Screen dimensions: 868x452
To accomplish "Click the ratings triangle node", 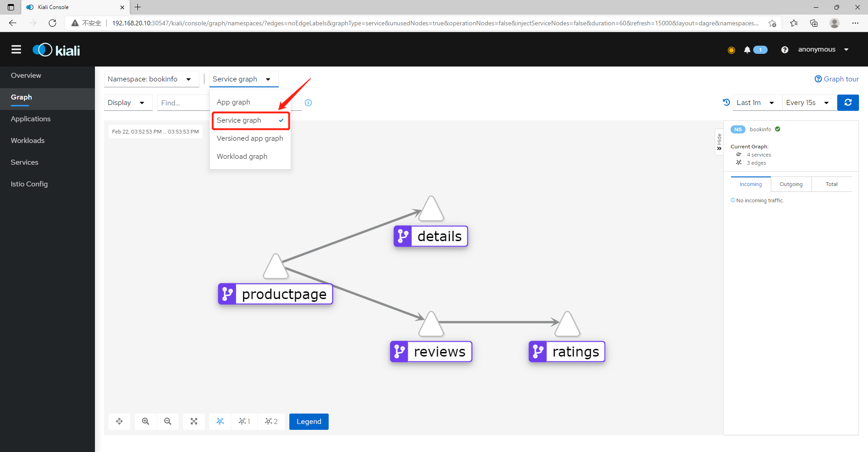I will (567, 325).
